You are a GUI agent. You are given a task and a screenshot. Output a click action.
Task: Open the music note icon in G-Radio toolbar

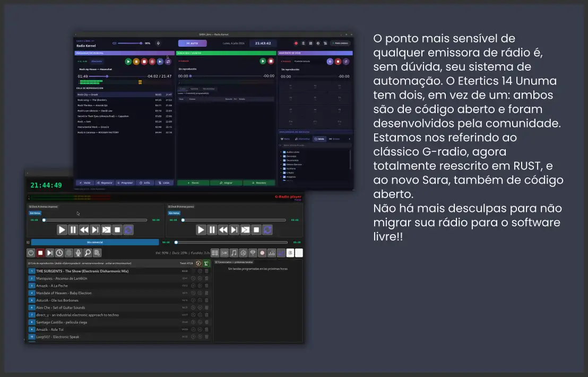click(234, 253)
